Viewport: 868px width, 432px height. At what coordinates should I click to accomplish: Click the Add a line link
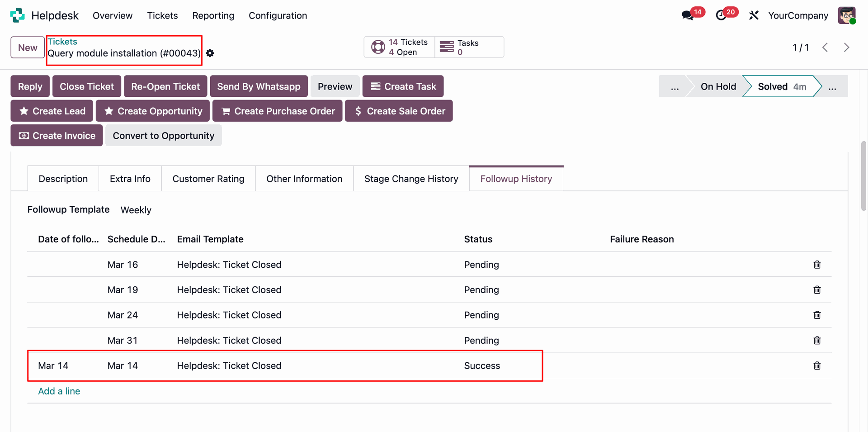[x=59, y=391]
